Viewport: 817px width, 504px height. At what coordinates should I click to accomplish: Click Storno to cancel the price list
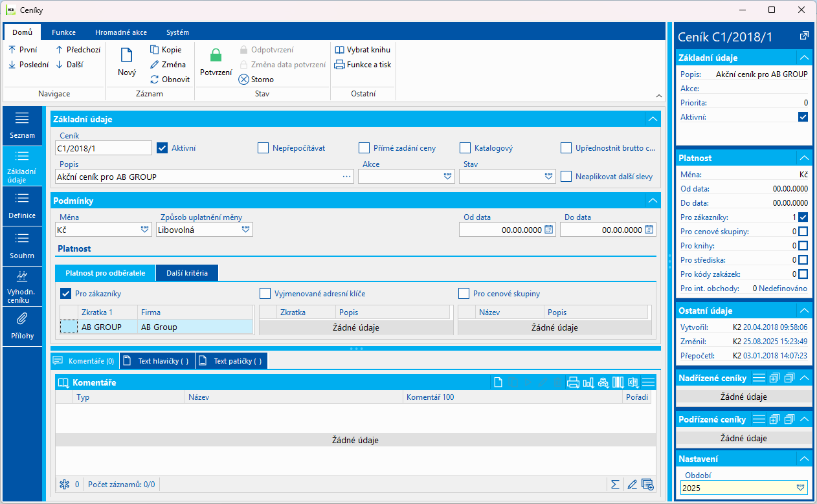click(x=256, y=79)
